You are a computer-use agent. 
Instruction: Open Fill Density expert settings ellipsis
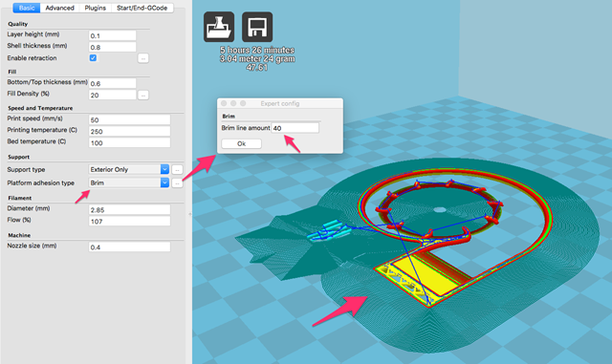tap(143, 96)
